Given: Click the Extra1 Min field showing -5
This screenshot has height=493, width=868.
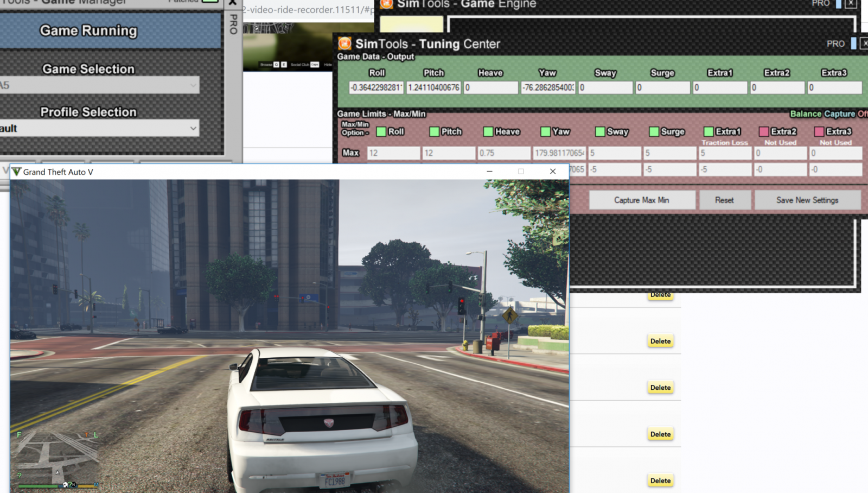Looking at the screenshot, I should coord(726,169).
